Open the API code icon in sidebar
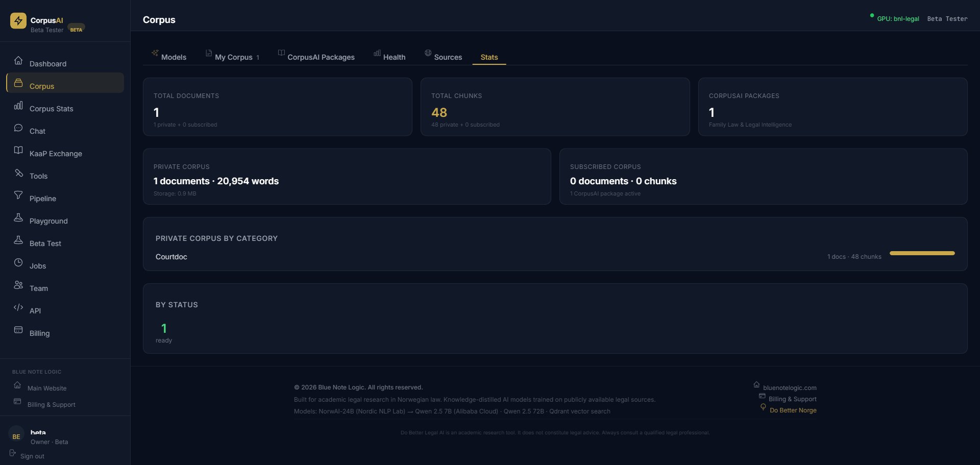Screen dimensions: 980x465 click(x=18, y=307)
